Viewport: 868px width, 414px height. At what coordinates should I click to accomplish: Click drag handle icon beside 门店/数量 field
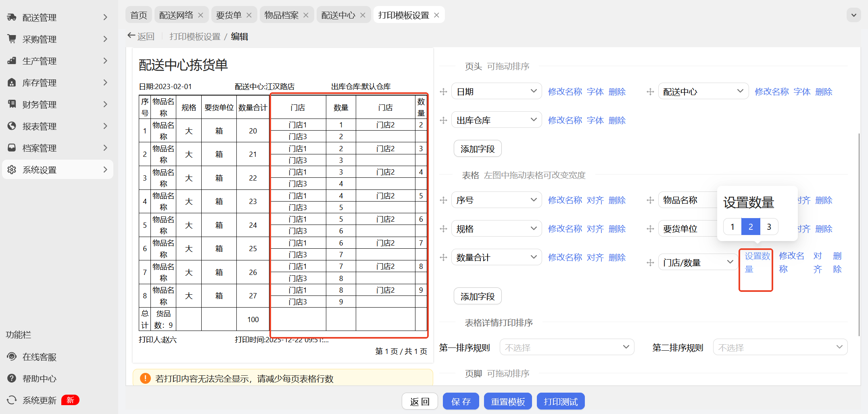click(x=650, y=263)
